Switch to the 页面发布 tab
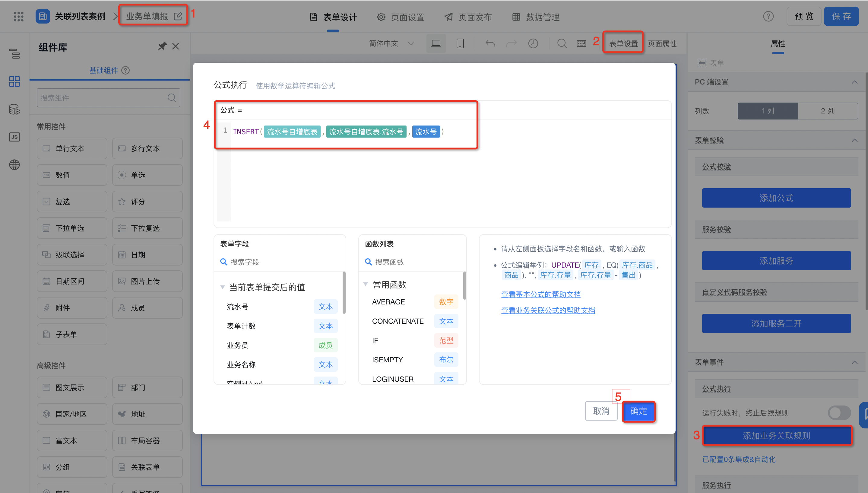Viewport: 868px width, 493px height. click(468, 17)
